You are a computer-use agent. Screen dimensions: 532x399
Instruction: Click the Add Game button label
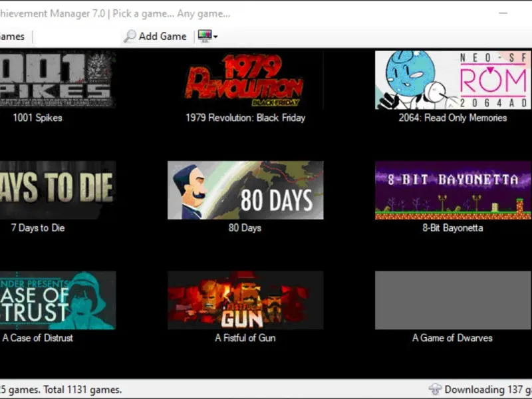[162, 37]
